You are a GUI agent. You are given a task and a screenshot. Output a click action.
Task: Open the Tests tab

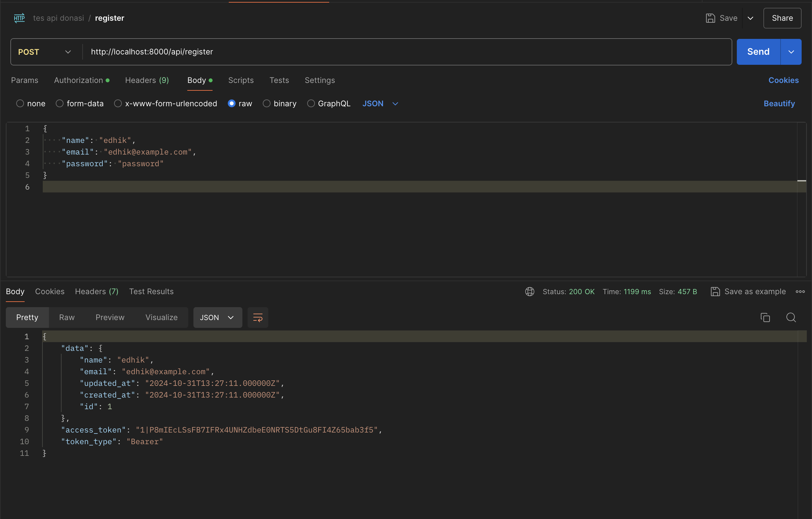[279, 80]
